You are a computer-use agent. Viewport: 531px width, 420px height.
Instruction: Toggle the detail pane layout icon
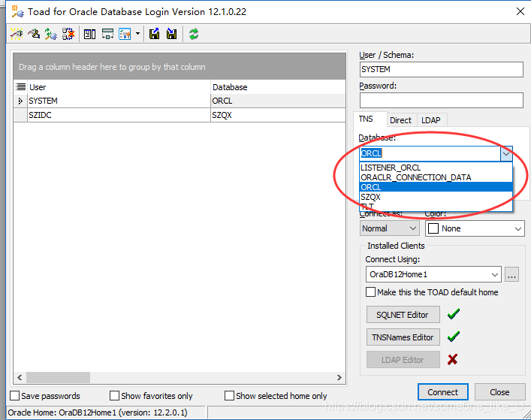(89, 35)
